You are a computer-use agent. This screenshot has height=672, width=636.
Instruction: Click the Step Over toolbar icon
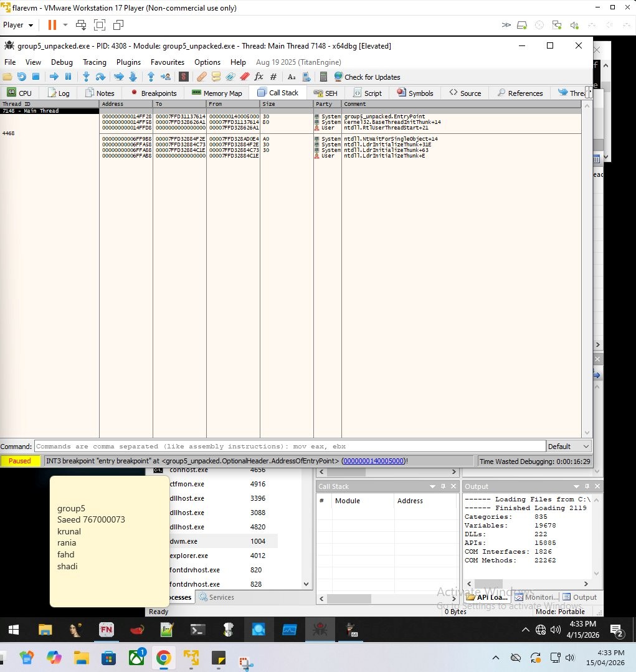pyautogui.click(x=100, y=77)
